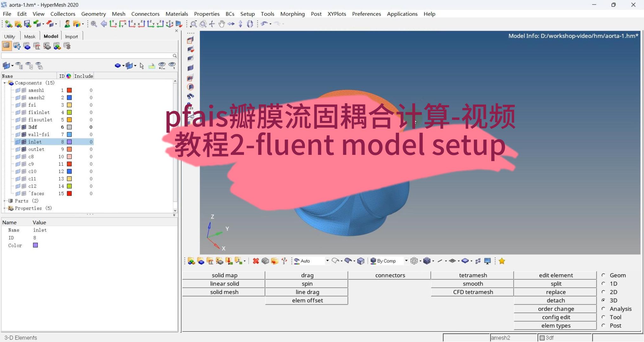This screenshot has height=342, width=644.
Task: Open the Morphing menu
Action: tap(293, 14)
